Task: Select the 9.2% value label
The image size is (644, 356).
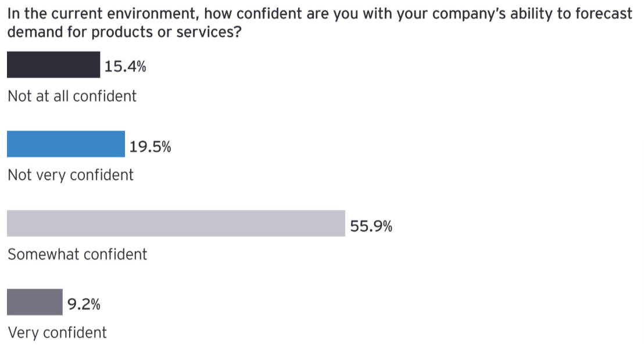Action: pos(84,304)
